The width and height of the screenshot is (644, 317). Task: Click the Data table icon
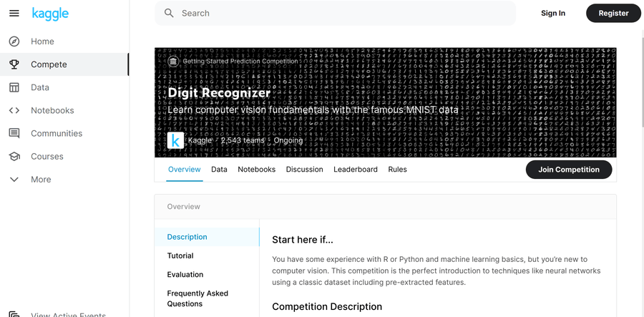tap(14, 87)
